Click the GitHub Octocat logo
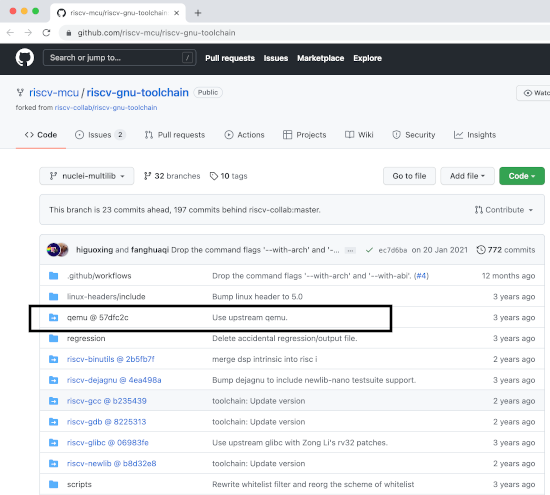The image size is (550, 495). click(25, 58)
